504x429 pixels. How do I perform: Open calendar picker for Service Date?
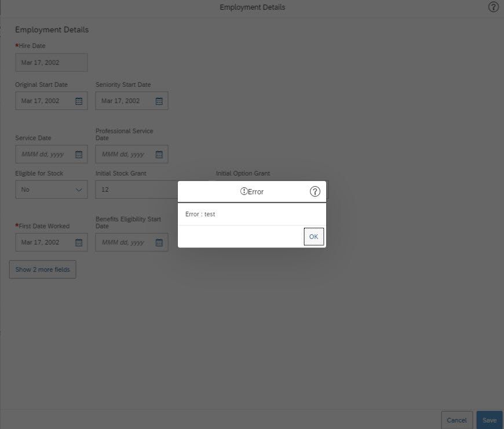(x=79, y=154)
